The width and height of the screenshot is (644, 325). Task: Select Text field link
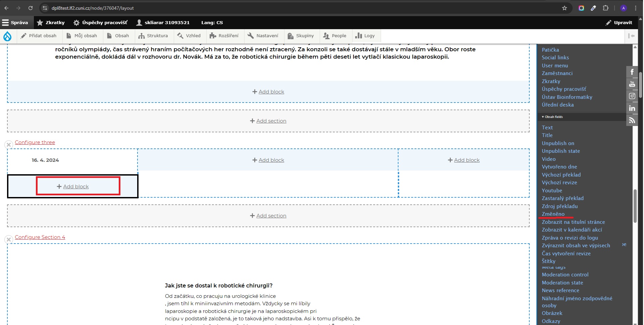pos(547,128)
